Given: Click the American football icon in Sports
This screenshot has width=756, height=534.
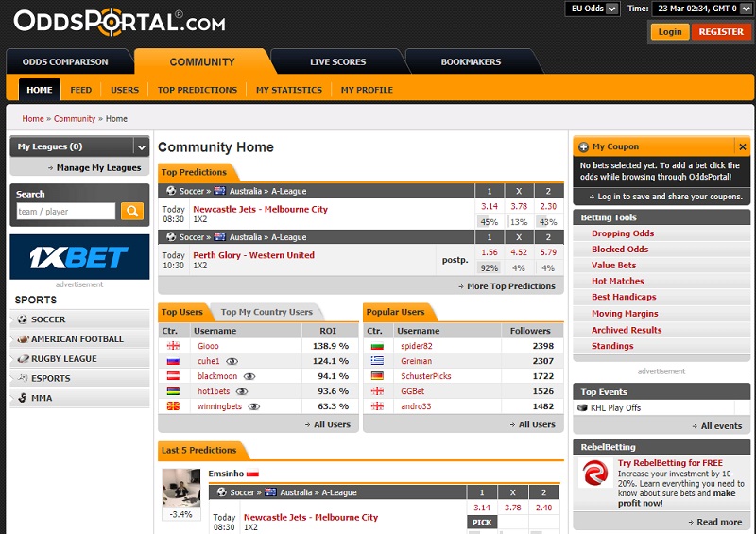Looking at the screenshot, I should [23, 339].
